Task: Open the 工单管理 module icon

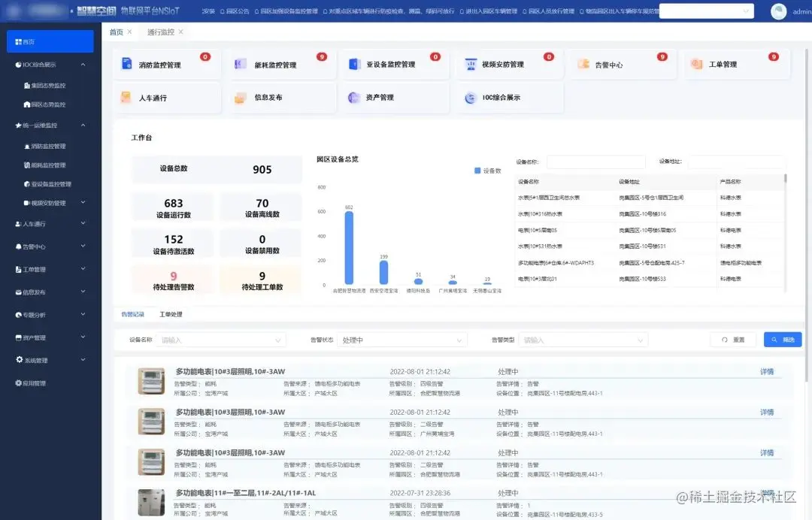Action: pos(695,63)
